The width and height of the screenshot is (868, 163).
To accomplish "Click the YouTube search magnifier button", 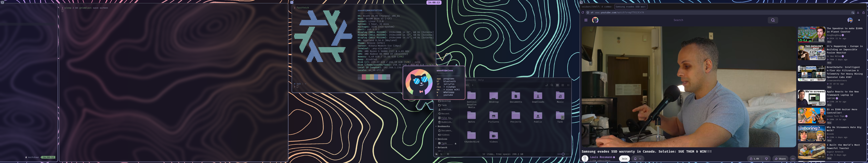I will click(773, 20).
